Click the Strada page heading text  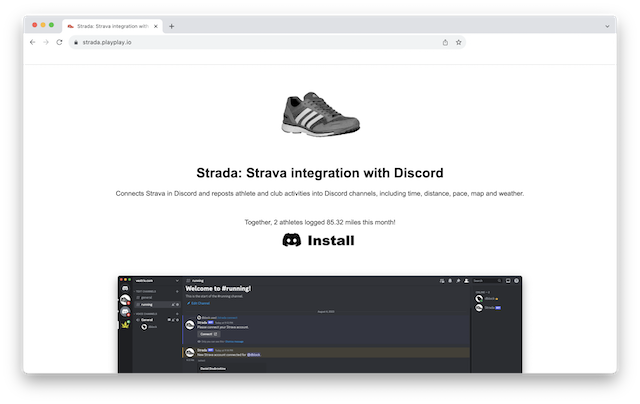[x=320, y=173]
